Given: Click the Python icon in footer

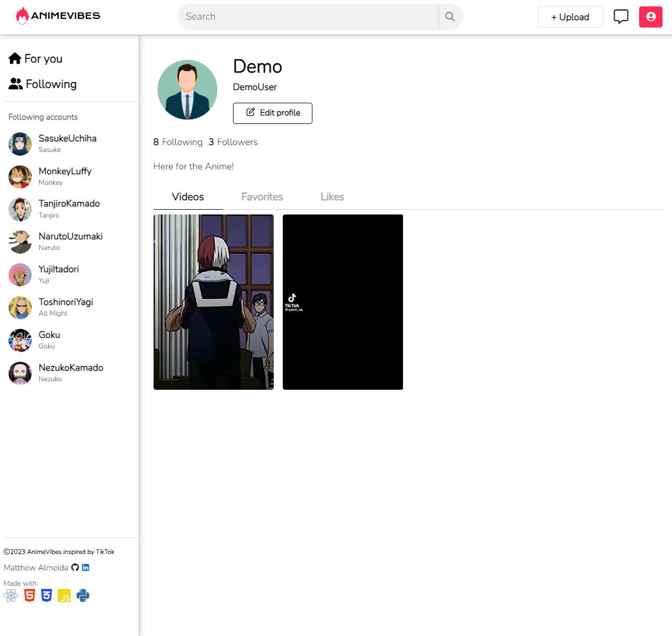Looking at the screenshot, I should pos(83,596).
